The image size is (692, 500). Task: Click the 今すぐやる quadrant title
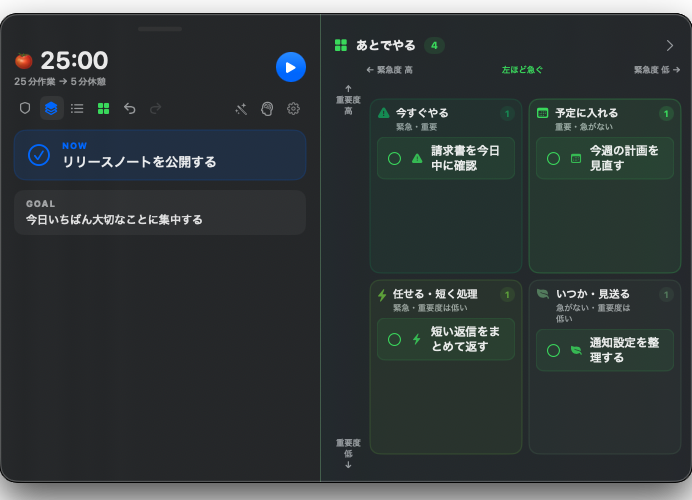pyautogui.click(x=422, y=113)
